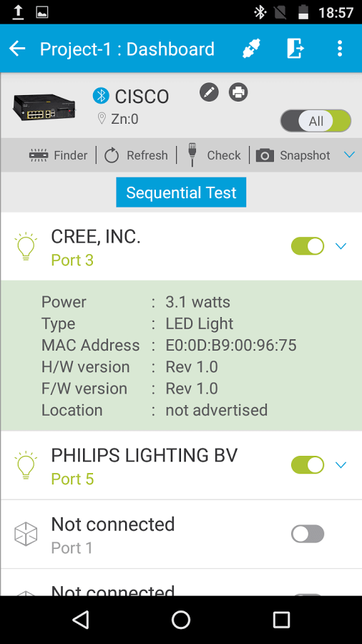Expand the toolbar chevron after Snapshot

(349, 155)
